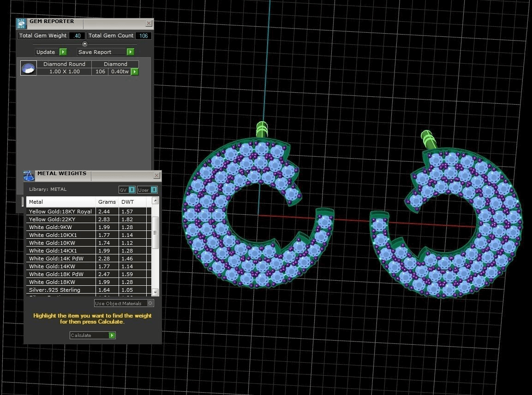The image size is (532, 395).
Task: Select White Gold:10KW row
Action: click(89, 243)
